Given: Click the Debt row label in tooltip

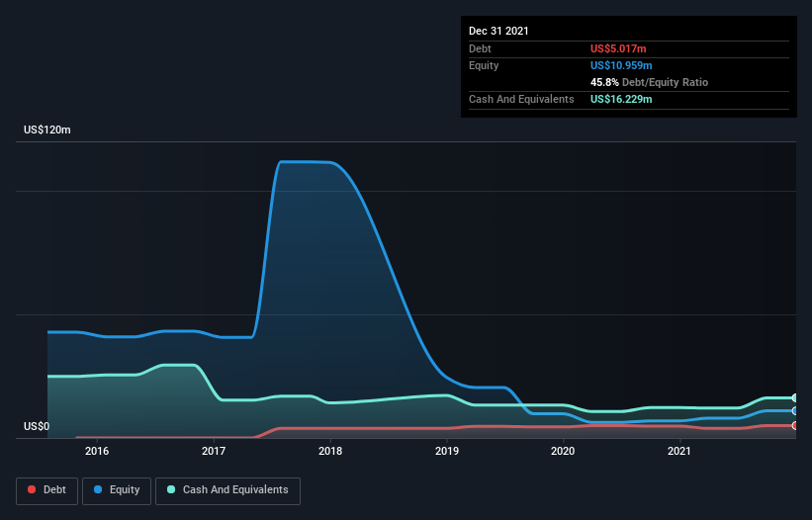Looking at the screenshot, I should pos(480,48).
